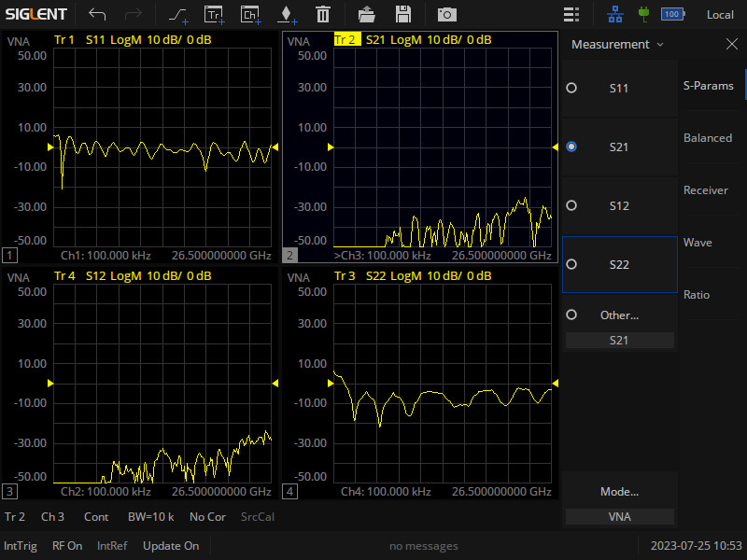Switch to the S-Params tab
The image size is (747, 560).
point(709,86)
